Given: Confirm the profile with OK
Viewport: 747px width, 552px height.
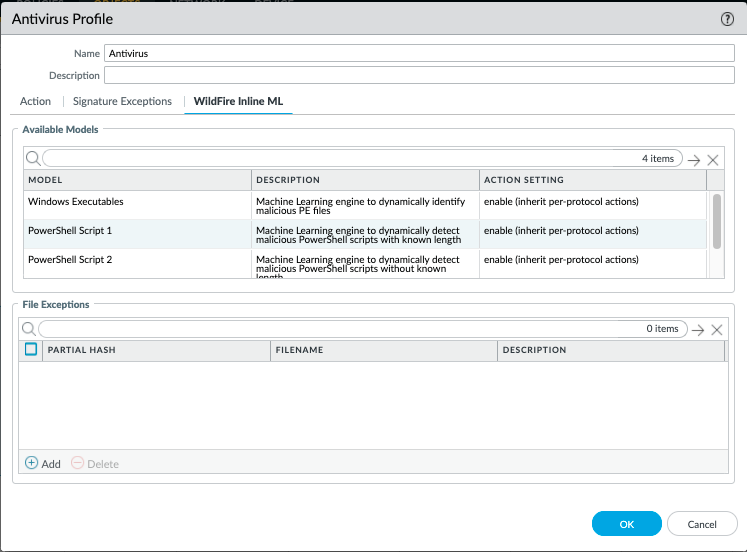Looking at the screenshot, I should click(x=626, y=524).
